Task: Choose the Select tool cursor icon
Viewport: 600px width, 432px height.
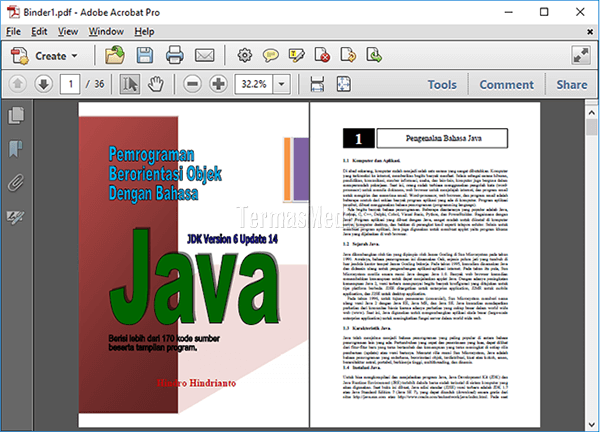Action: [x=130, y=84]
